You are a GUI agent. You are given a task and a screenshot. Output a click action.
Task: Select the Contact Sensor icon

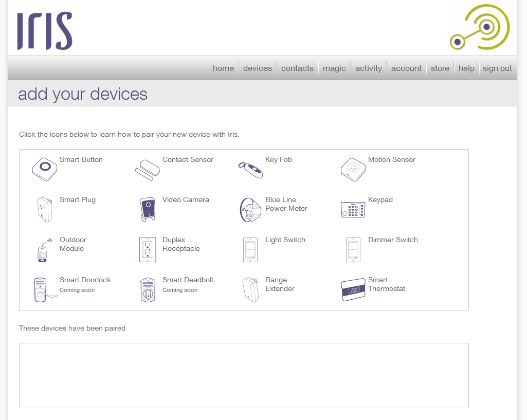pyautogui.click(x=147, y=170)
